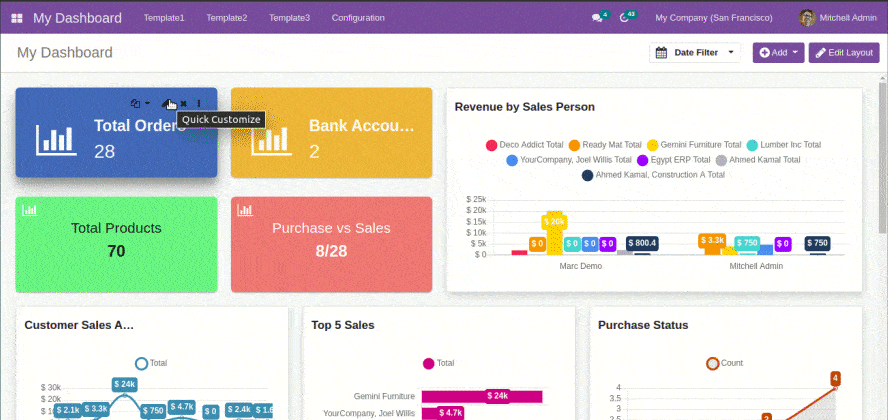This screenshot has width=888, height=420.
Task: Open the Date Filter dropdown
Action: click(697, 53)
